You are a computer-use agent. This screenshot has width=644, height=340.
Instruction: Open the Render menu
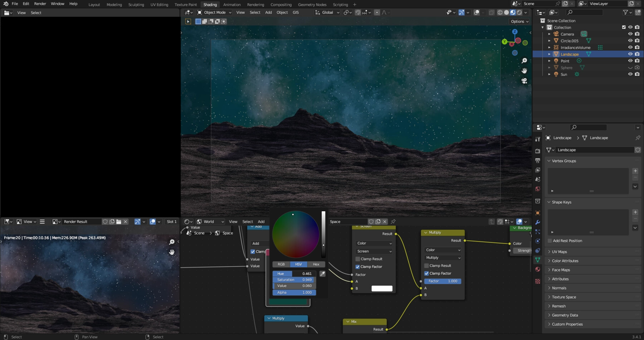pyautogui.click(x=40, y=4)
